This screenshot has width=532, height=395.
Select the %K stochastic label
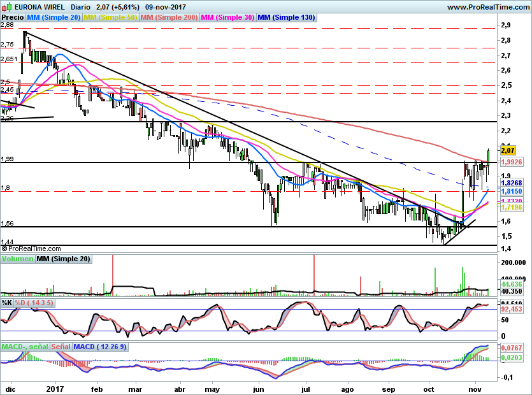(x=7, y=303)
